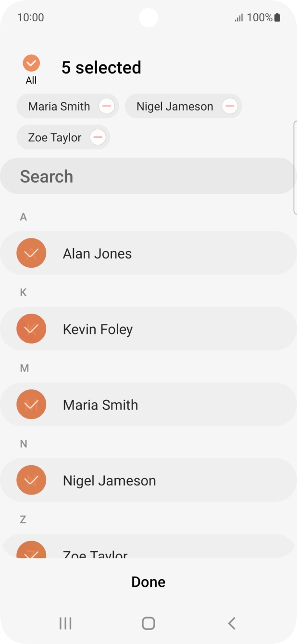Tap the Maria Smith chip label
This screenshot has width=297, height=644.
click(59, 106)
